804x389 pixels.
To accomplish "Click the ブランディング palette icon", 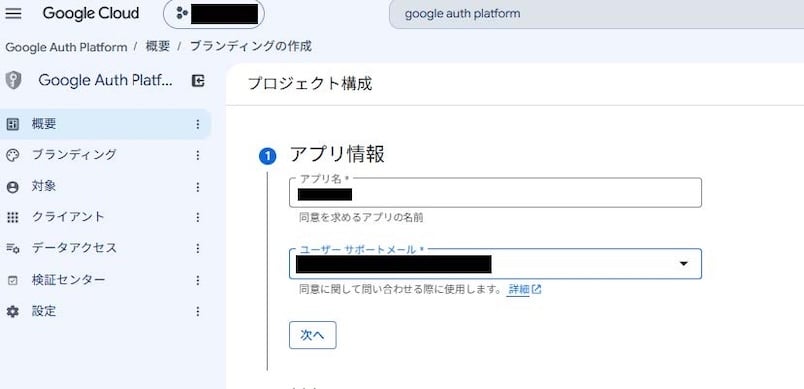I will (x=13, y=155).
